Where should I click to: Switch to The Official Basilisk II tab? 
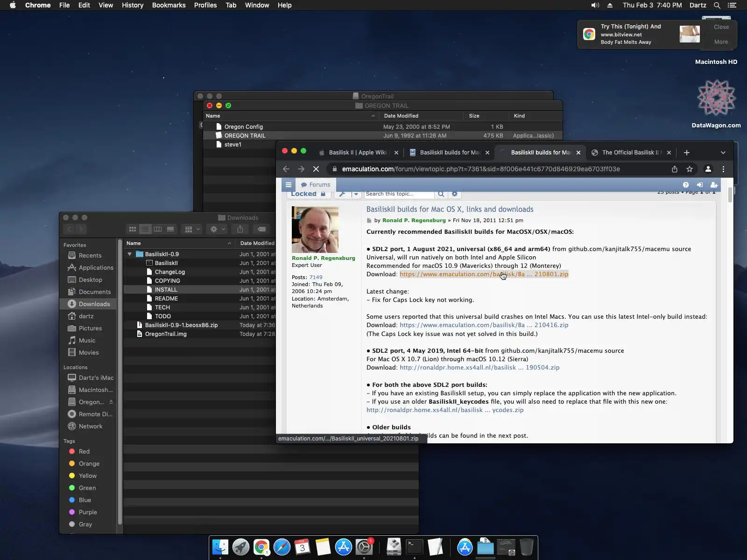coord(631,153)
